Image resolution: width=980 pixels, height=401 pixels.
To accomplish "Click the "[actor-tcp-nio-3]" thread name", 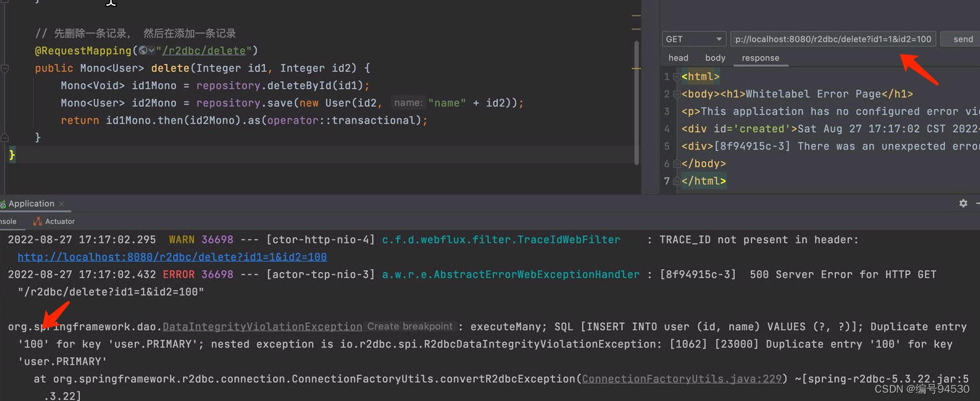I will pyautogui.click(x=320, y=275).
